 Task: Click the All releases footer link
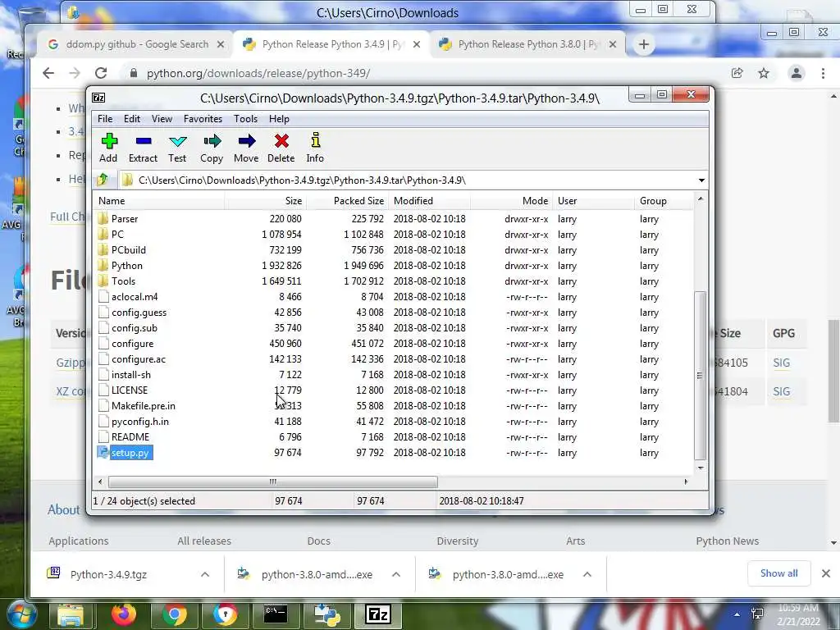coord(204,541)
